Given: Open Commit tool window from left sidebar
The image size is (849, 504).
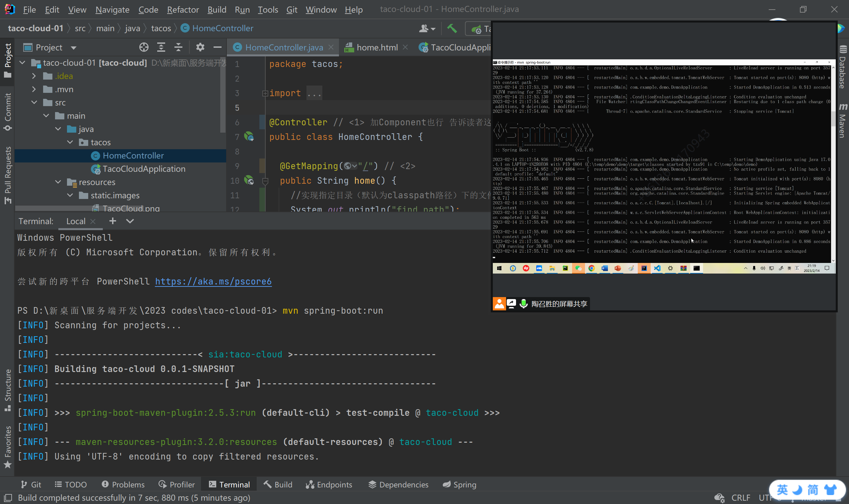Looking at the screenshot, I should (x=8, y=112).
